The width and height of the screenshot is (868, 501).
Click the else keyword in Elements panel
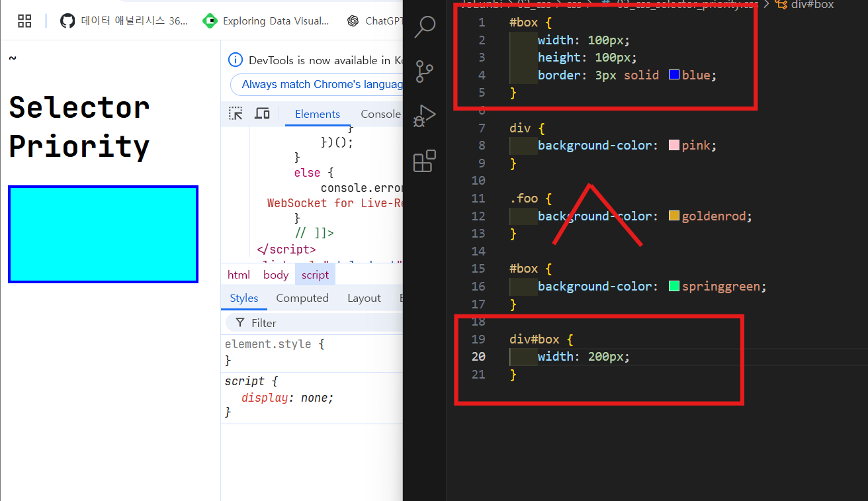coord(307,173)
